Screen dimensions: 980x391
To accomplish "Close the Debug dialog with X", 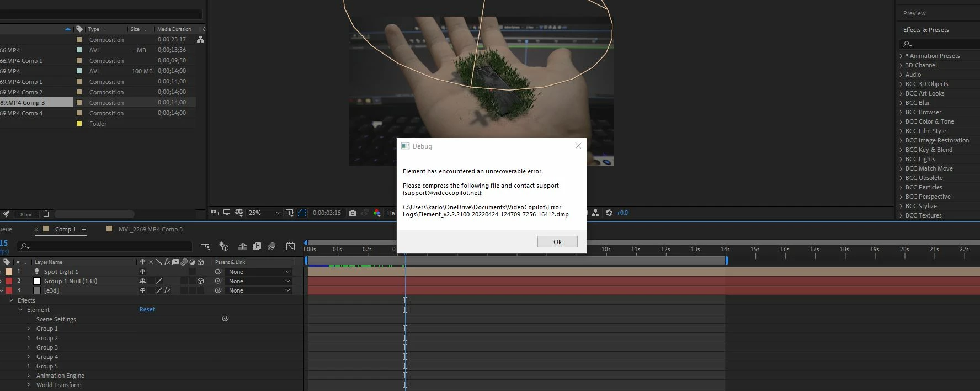I will point(578,146).
